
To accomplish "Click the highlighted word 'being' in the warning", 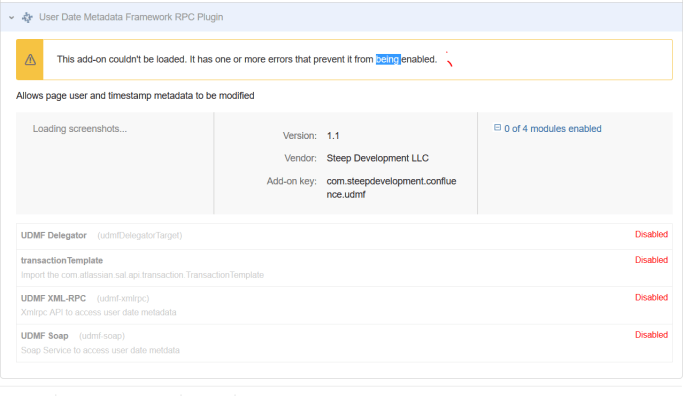I will click(388, 59).
